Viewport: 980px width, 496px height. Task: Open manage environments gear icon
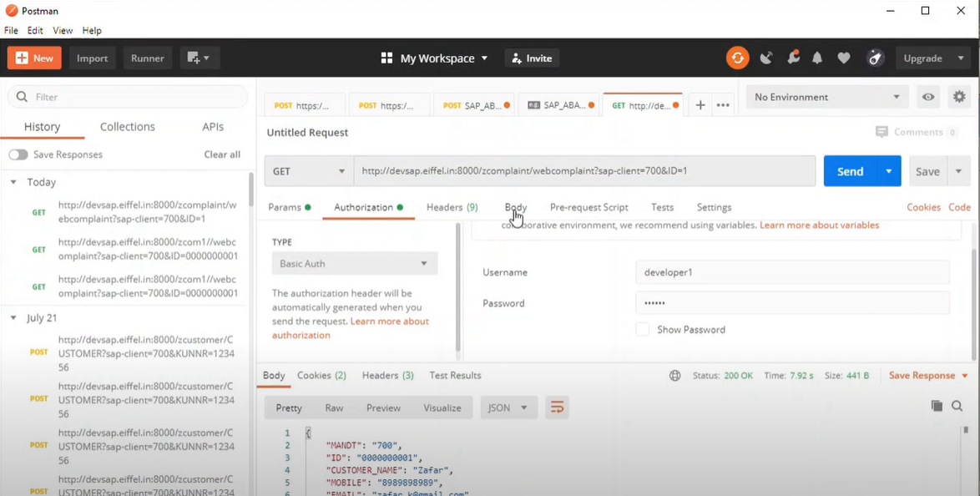959,97
